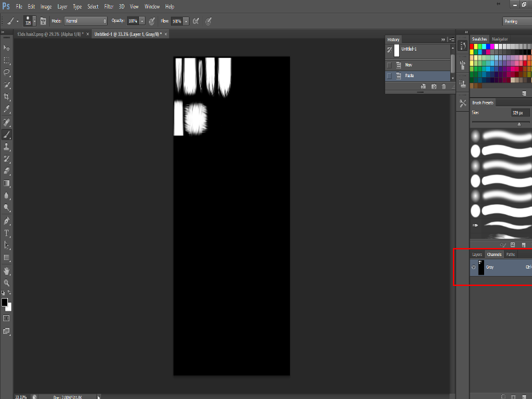Open the History panel options menu

pyautogui.click(x=452, y=39)
